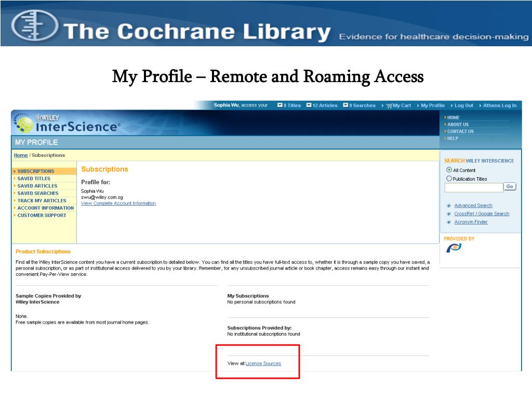This screenshot has height=399, width=532.
Task: Click the Home breadcrumb link
Action: (x=21, y=155)
